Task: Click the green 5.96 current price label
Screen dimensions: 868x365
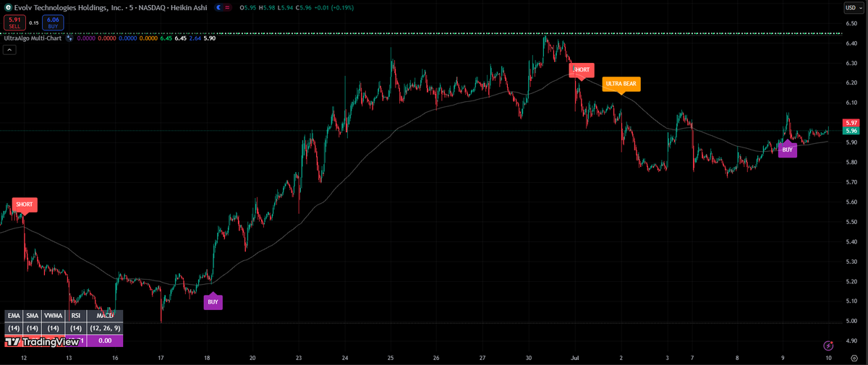Action: click(x=851, y=131)
